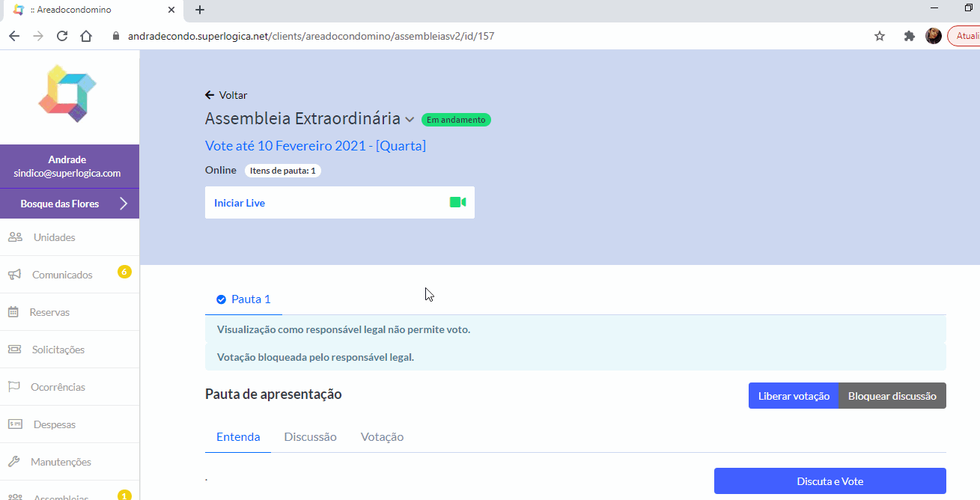980x500 pixels.
Task: Open Manutenções in the sidebar
Action: [70, 462]
